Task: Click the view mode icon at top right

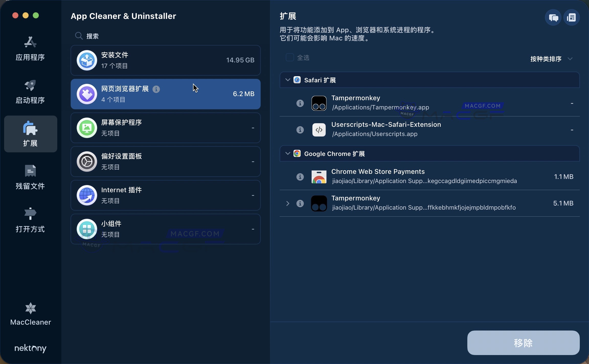Action: click(x=572, y=17)
